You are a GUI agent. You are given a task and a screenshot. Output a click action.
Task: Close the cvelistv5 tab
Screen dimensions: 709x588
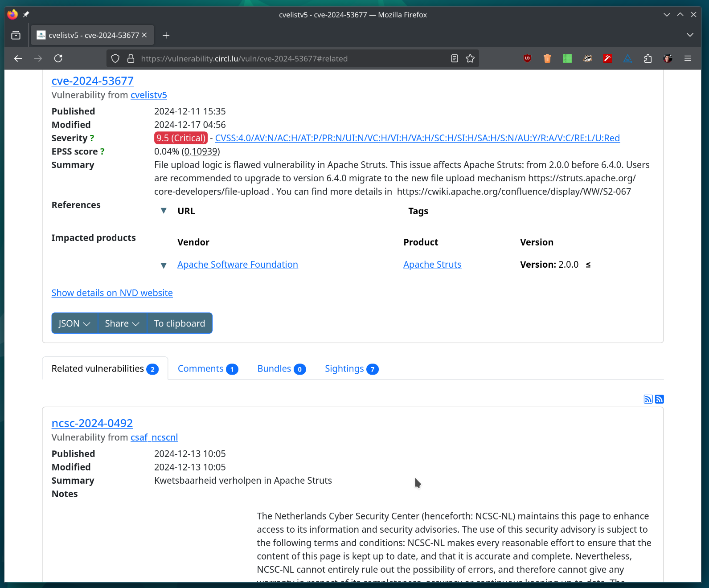click(x=144, y=35)
